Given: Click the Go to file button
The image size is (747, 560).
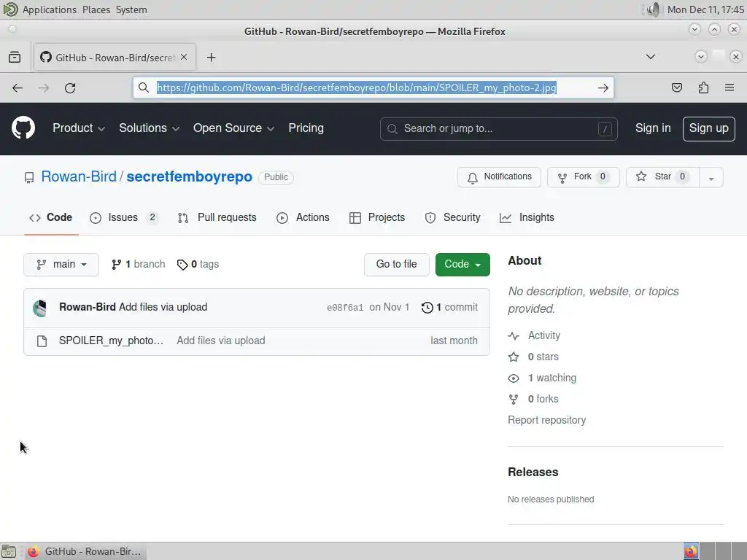Looking at the screenshot, I should point(396,264).
